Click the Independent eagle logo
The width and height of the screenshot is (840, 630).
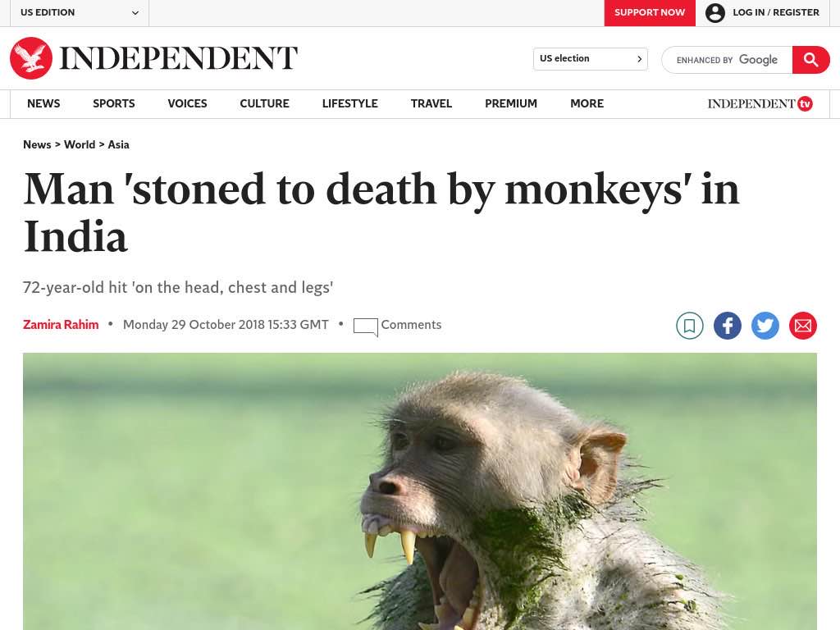31,58
